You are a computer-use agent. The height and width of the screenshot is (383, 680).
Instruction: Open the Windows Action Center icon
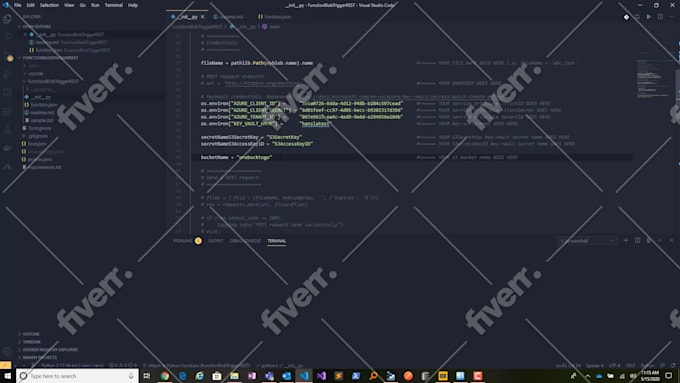click(669, 376)
